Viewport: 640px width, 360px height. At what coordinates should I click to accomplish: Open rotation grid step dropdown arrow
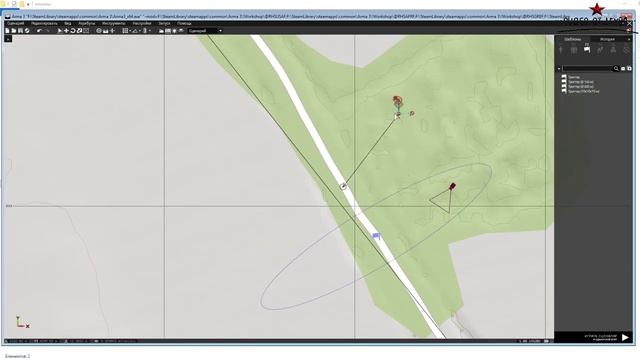pyautogui.click(x=140, y=31)
